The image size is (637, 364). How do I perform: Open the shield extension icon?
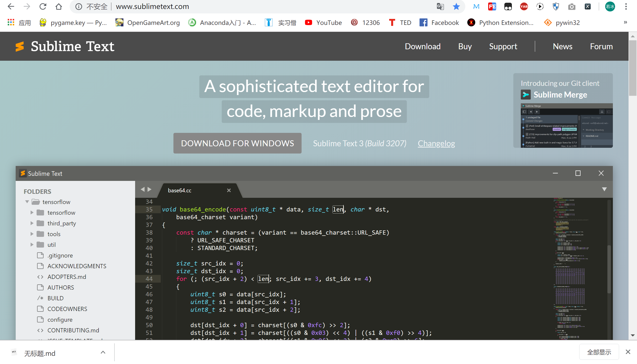point(556,6)
